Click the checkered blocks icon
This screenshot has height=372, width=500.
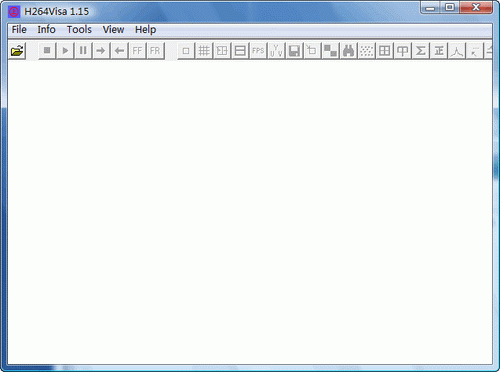click(330, 51)
